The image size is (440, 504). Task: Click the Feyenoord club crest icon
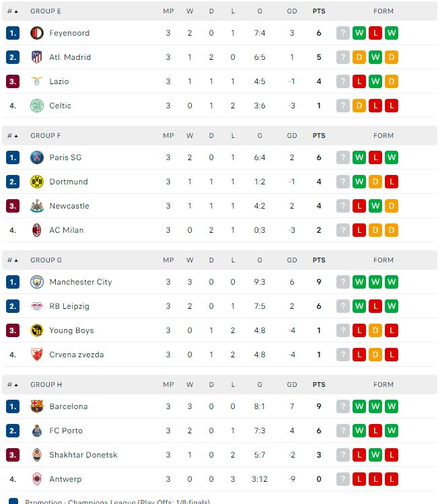pos(37,33)
